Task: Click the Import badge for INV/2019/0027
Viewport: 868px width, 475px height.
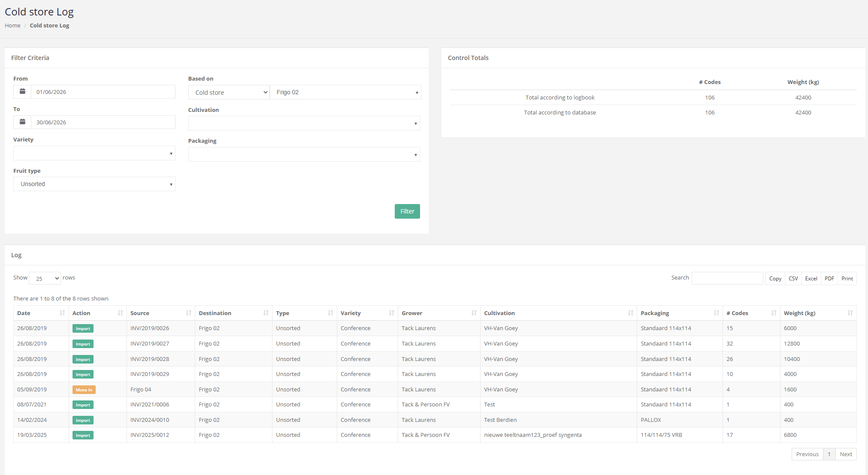Action: (x=83, y=344)
